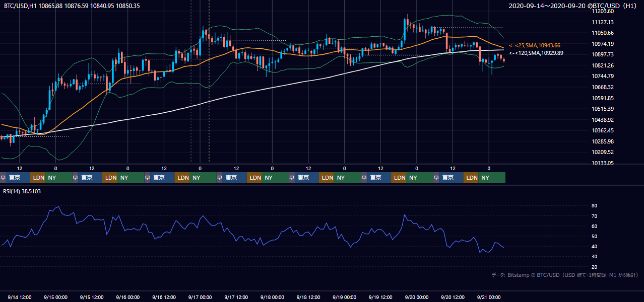Screen dimensions: 644x302
Task: Click price axis value 11127.13
Action: coord(603,22)
